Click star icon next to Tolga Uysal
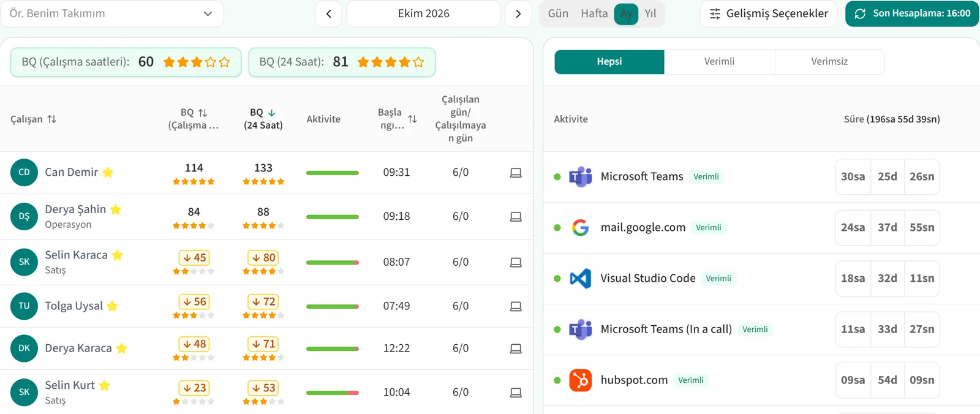 (x=112, y=306)
